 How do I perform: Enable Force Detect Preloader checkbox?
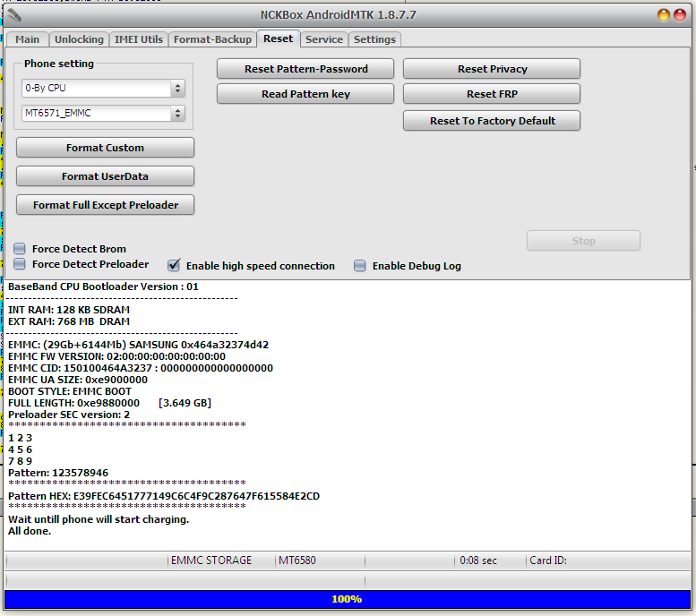pyautogui.click(x=20, y=264)
